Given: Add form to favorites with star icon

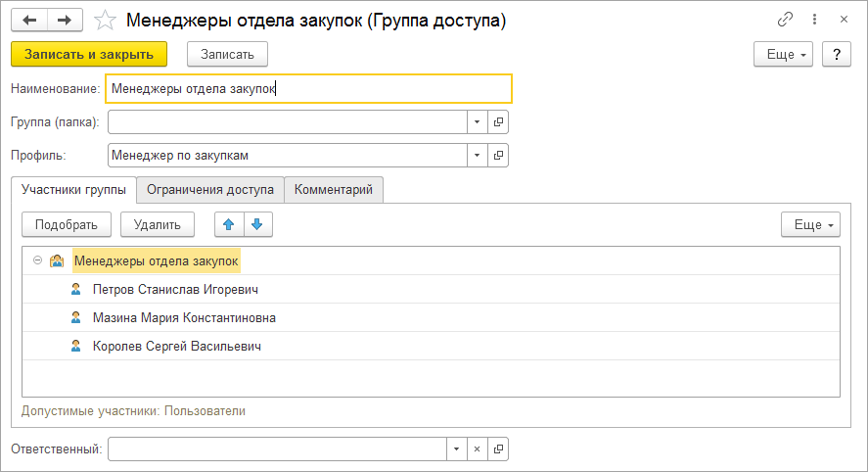Looking at the screenshot, I should [107, 20].
